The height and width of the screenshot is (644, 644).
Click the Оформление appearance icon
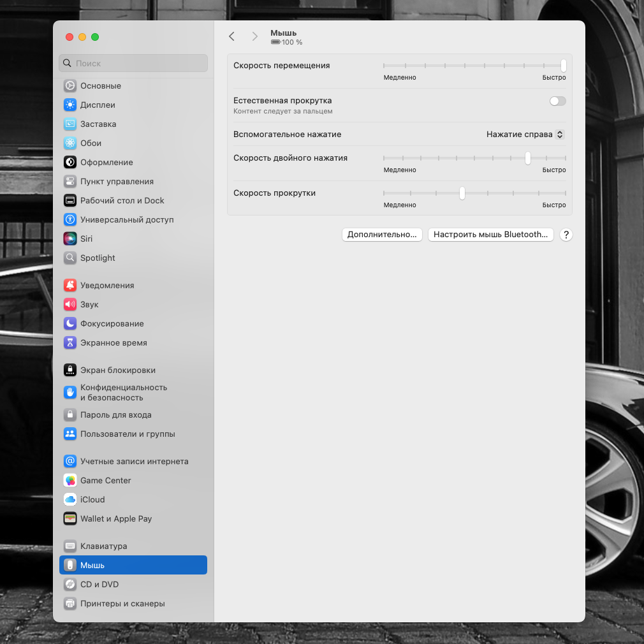(x=70, y=162)
